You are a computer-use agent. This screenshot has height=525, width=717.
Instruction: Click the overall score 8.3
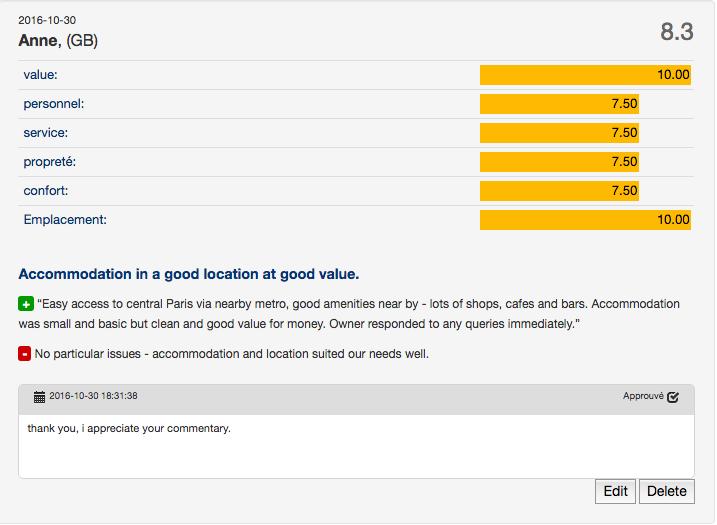point(677,32)
